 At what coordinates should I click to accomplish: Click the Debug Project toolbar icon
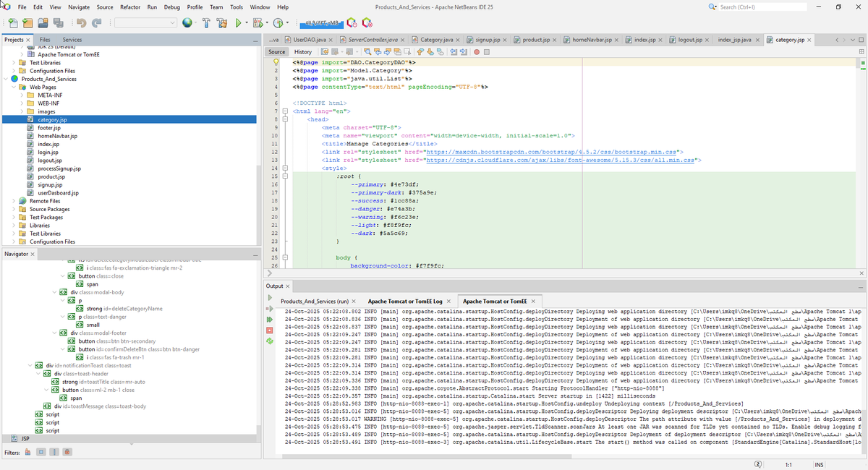(x=258, y=23)
